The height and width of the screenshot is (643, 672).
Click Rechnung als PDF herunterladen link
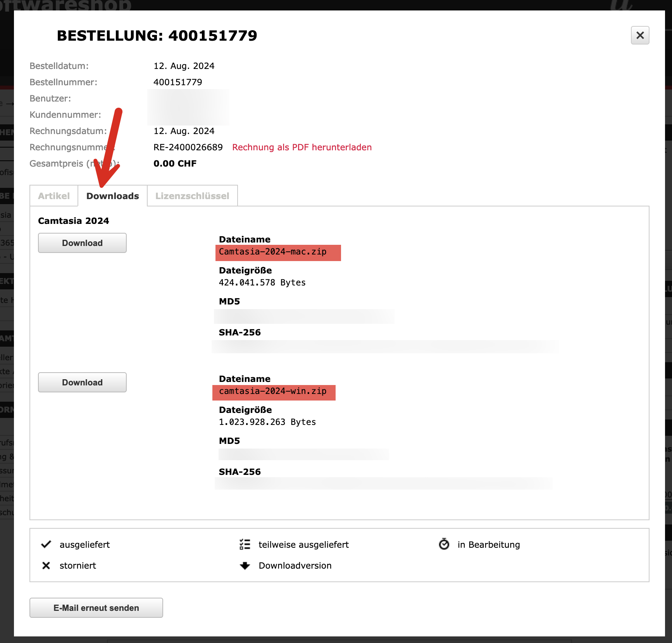302,147
